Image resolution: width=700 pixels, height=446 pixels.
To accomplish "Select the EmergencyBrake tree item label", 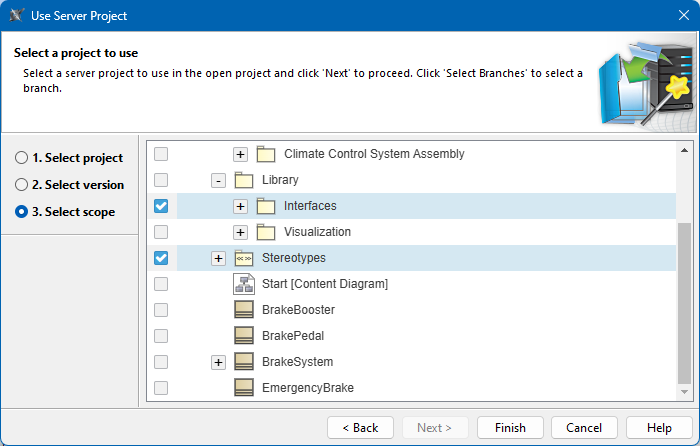I will pyautogui.click(x=307, y=388).
